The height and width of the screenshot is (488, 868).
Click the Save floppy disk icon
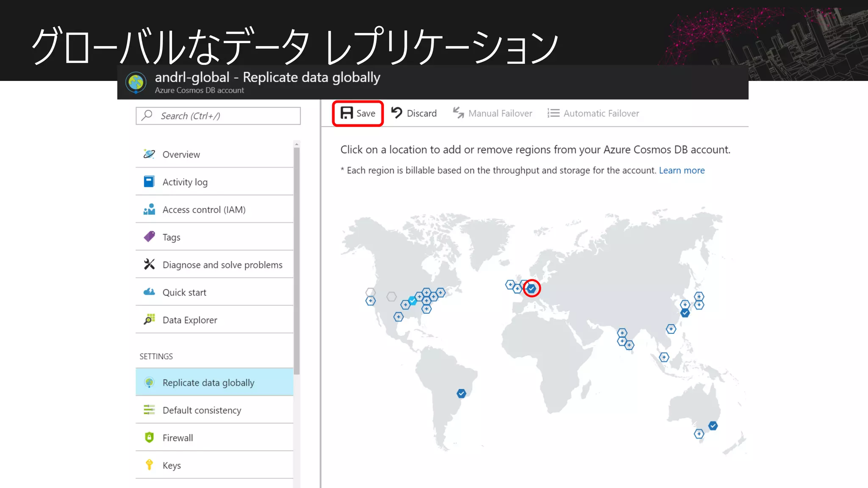coord(347,113)
